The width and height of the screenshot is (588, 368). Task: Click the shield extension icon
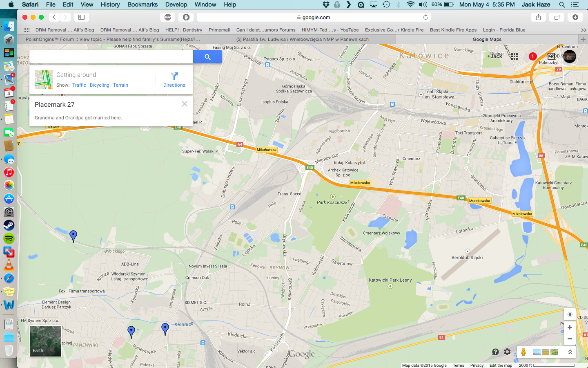[x=186, y=17]
